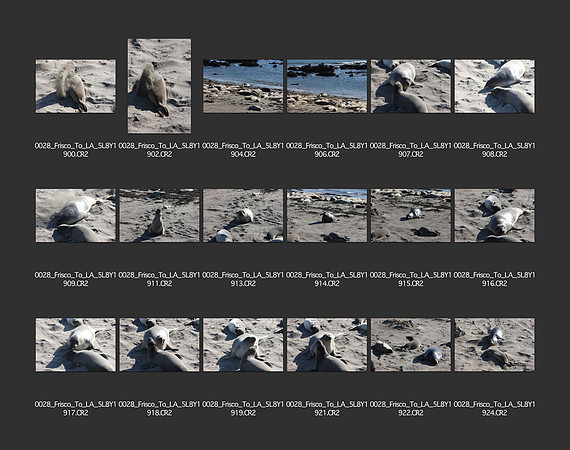This screenshot has height=450, width=570.
Task: Click the filename text ending in 904.CR2
Action: pyautogui.click(x=243, y=150)
